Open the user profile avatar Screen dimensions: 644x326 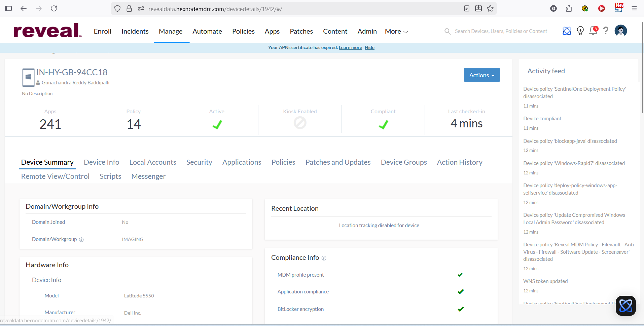click(620, 31)
